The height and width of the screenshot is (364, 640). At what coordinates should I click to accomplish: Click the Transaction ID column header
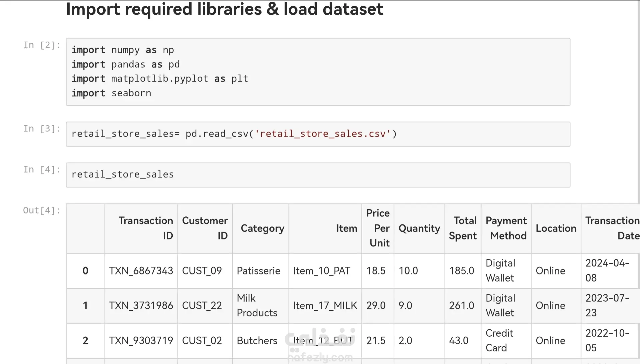pos(141,228)
